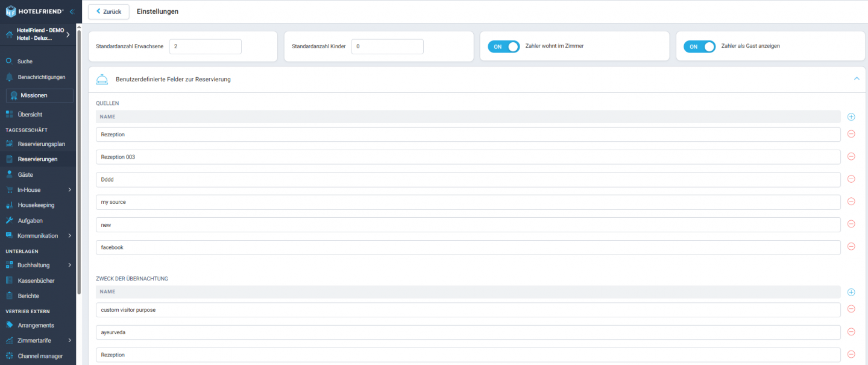
Task: Toggle 'Zahler wohnt im Zimmer' switch
Action: coord(503,46)
